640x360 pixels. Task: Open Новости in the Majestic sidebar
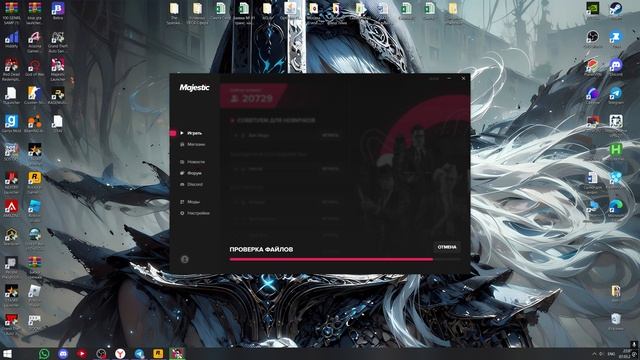tap(193, 162)
